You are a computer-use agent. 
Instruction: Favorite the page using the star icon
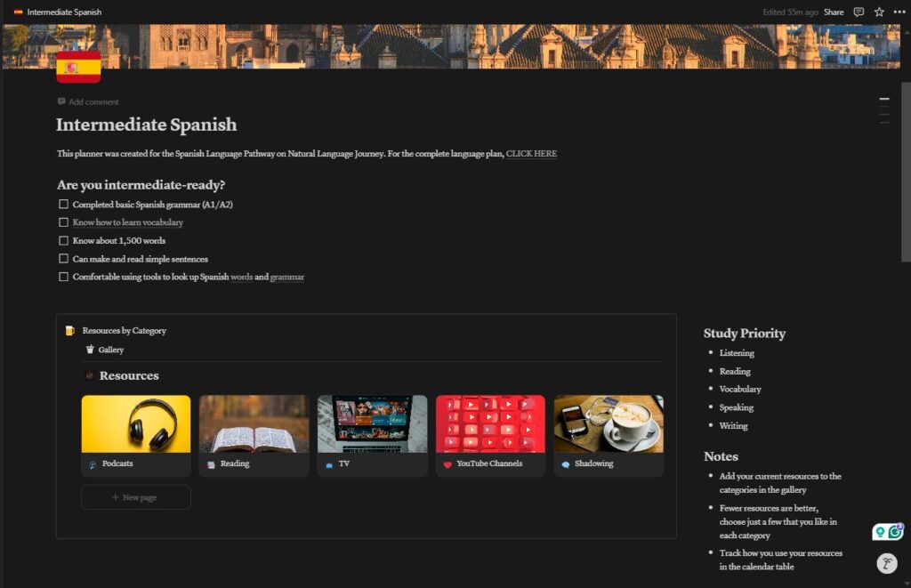[879, 12]
